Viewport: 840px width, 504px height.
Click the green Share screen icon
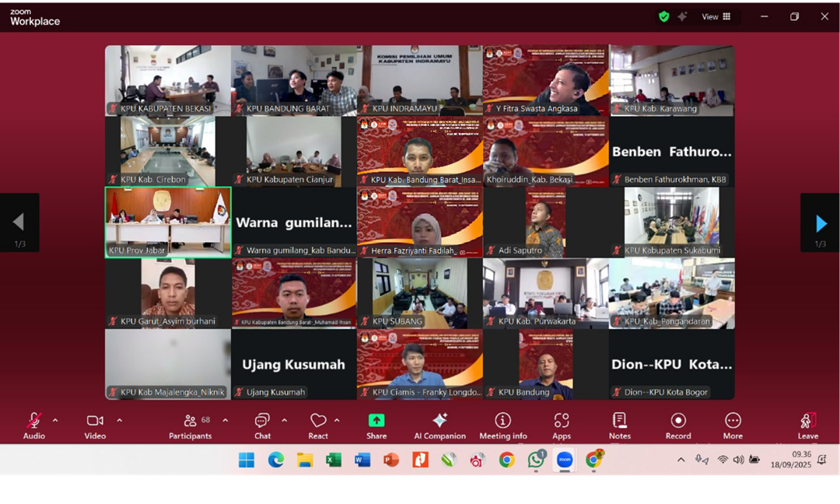click(376, 421)
